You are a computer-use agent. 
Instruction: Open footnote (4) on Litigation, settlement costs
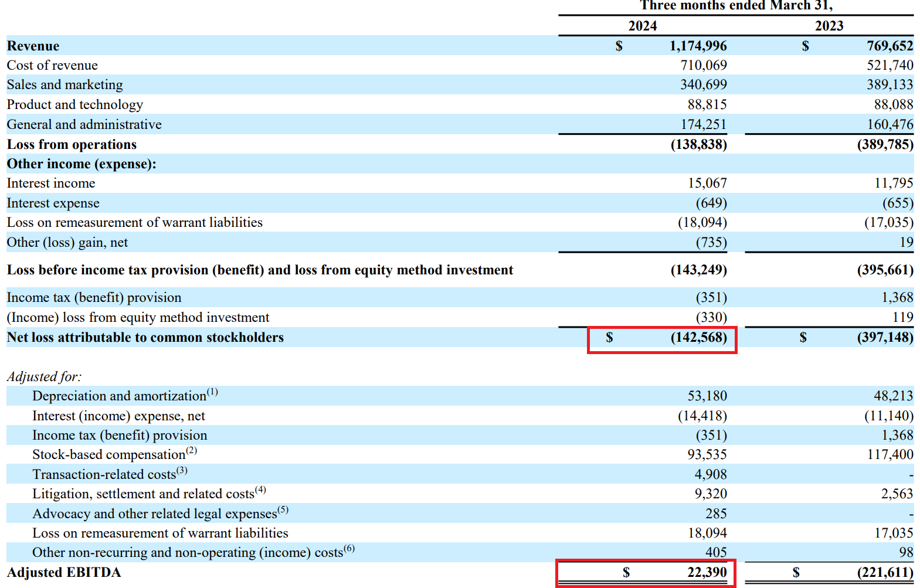(260, 490)
